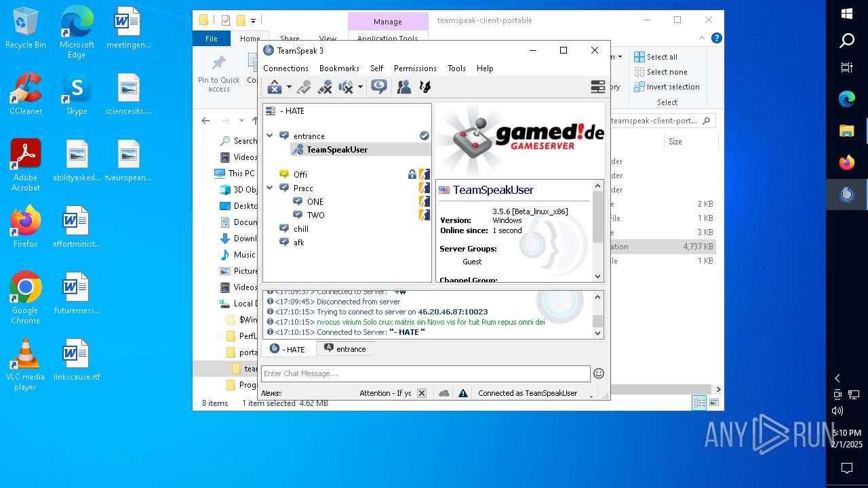Click the lock icon on Offi channel
Image resolution: width=868 pixels, height=488 pixels.
pos(412,174)
